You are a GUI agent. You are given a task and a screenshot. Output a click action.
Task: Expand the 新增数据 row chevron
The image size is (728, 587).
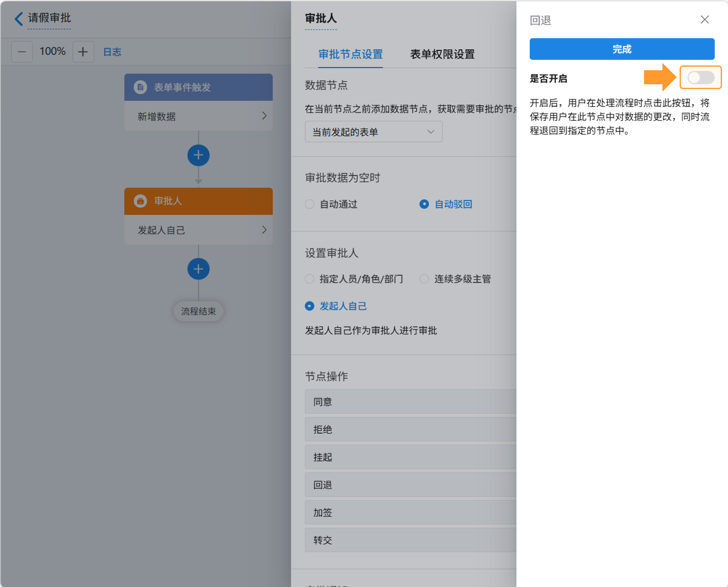click(x=264, y=116)
